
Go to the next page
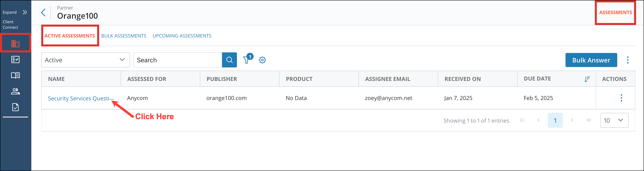(572, 120)
